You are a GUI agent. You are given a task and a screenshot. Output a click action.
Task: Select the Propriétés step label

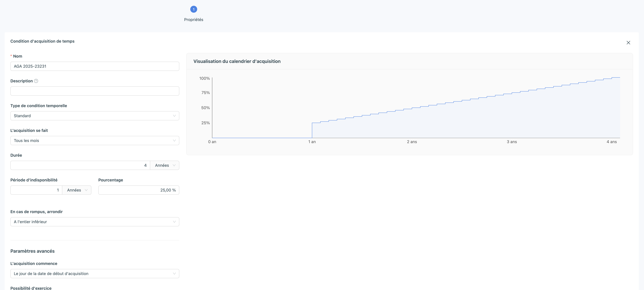tap(193, 19)
